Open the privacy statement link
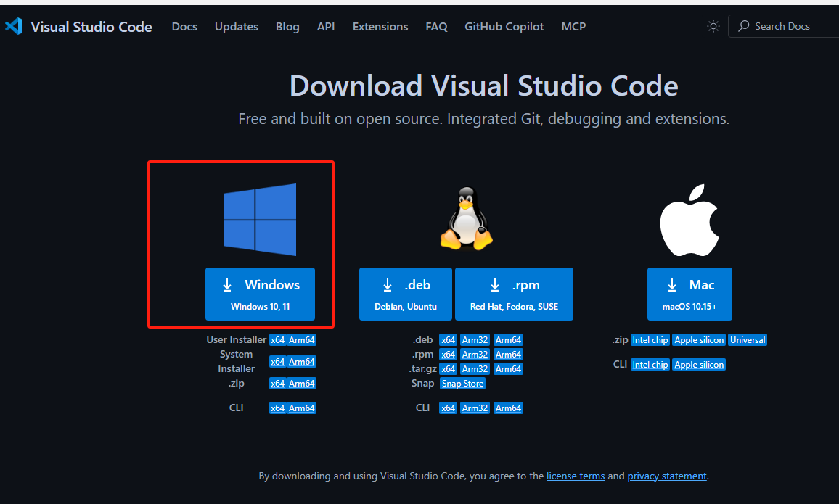 click(667, 476)
